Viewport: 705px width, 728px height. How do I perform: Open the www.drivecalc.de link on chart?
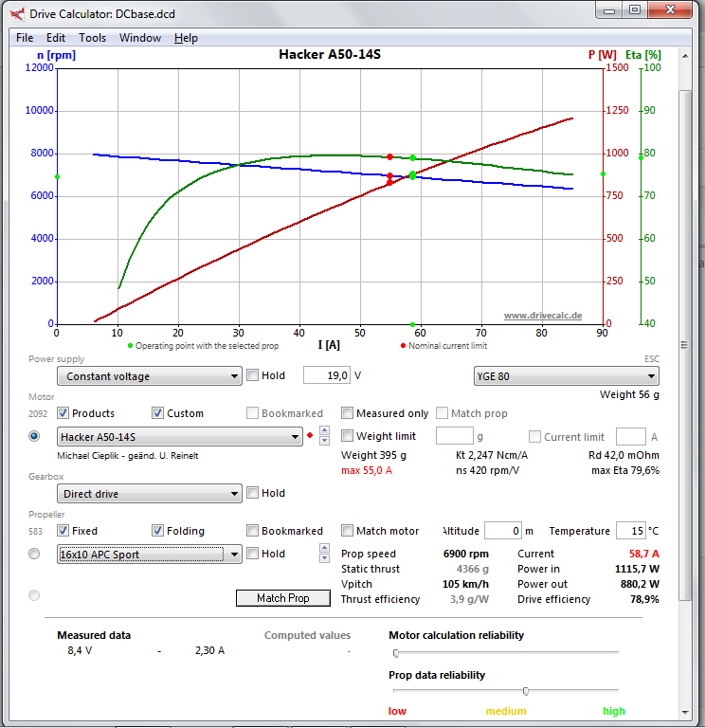click(x=542, y=316)
